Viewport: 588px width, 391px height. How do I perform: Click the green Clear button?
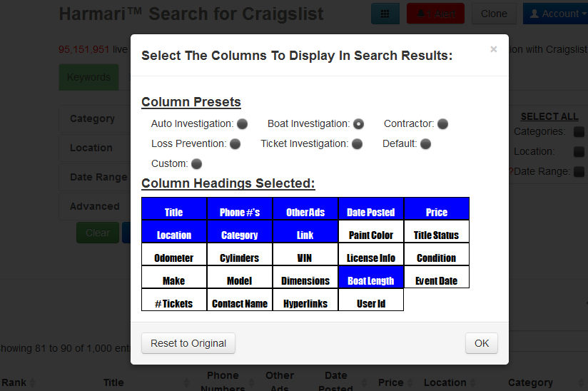pyautogui.click(x=98, y=233)
